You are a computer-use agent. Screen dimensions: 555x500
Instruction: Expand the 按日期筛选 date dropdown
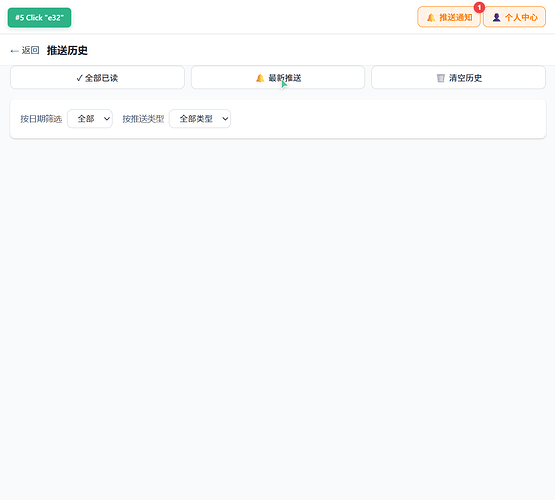coord(90,119)
